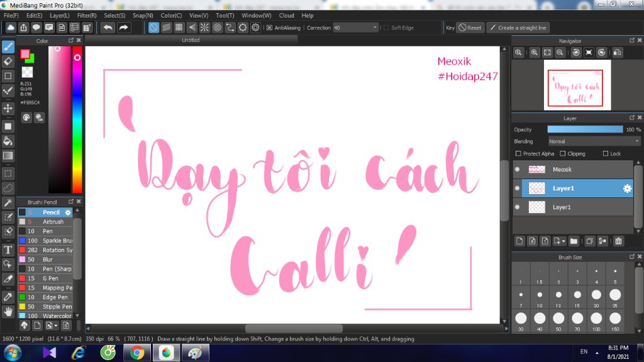The image size is (644, 362).
Task: Open brush add dropdown arrow
Action: click(x=56, y=326)
